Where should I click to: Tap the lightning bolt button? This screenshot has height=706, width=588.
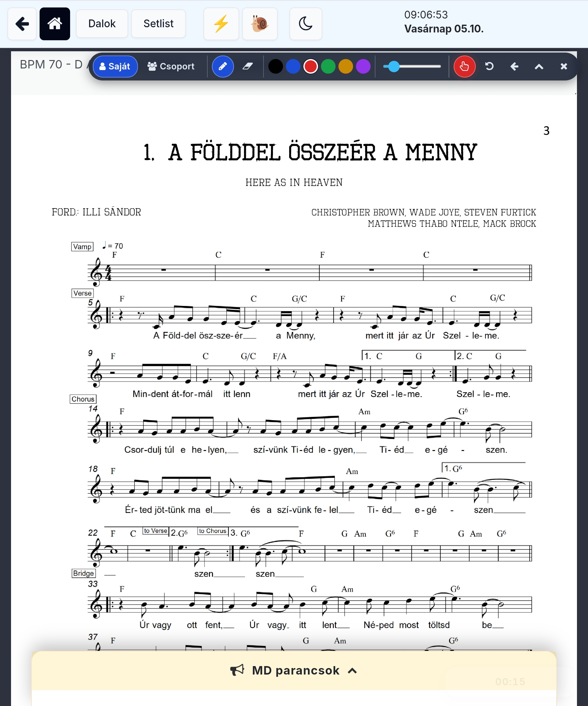pos(221,24)
